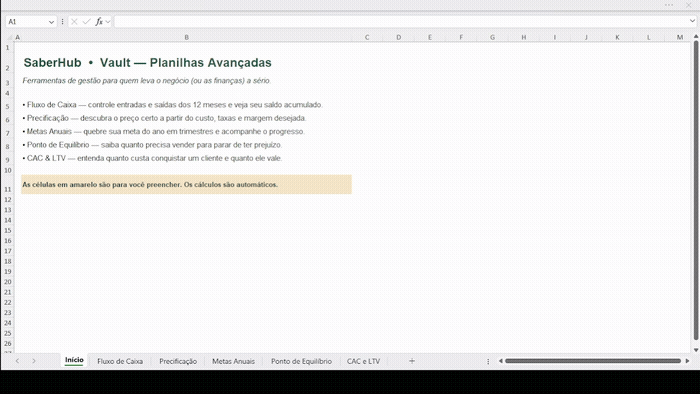
Task: Select the 'CAC & LTV — entenda' cell
Action: click(186, 158)
